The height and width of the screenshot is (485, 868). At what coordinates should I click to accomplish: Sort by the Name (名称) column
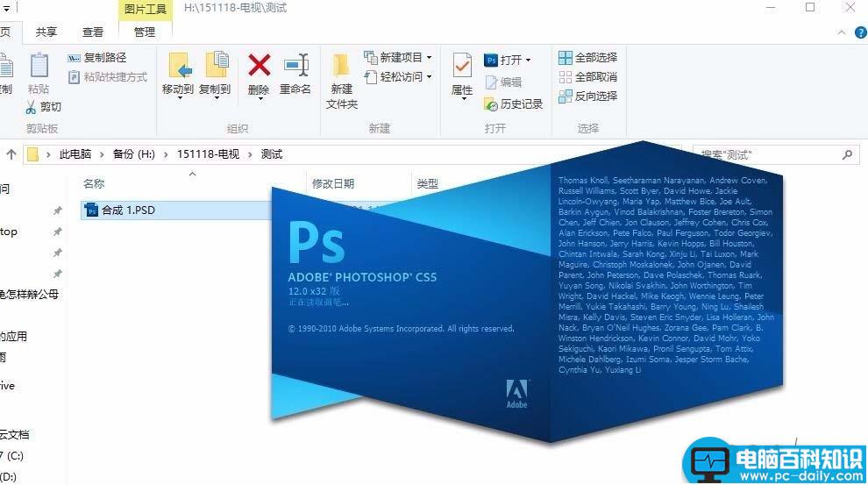point(94,184)
